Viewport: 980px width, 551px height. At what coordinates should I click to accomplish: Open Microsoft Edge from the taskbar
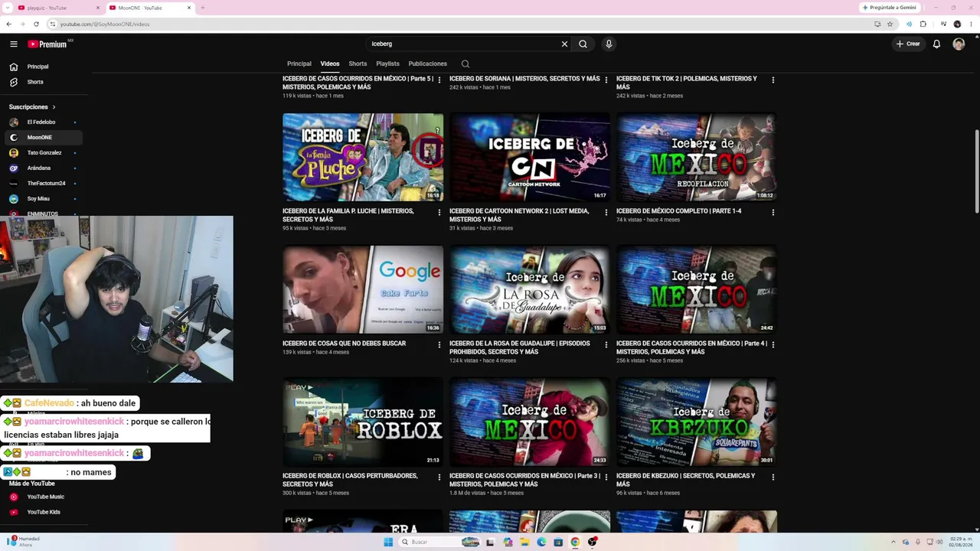click(x=541, y=542)
